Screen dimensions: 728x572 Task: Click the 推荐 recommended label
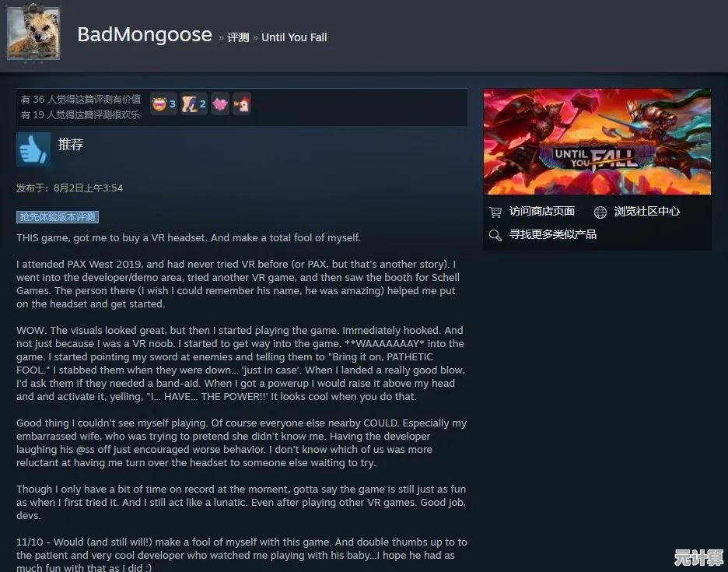pos(71,145)
